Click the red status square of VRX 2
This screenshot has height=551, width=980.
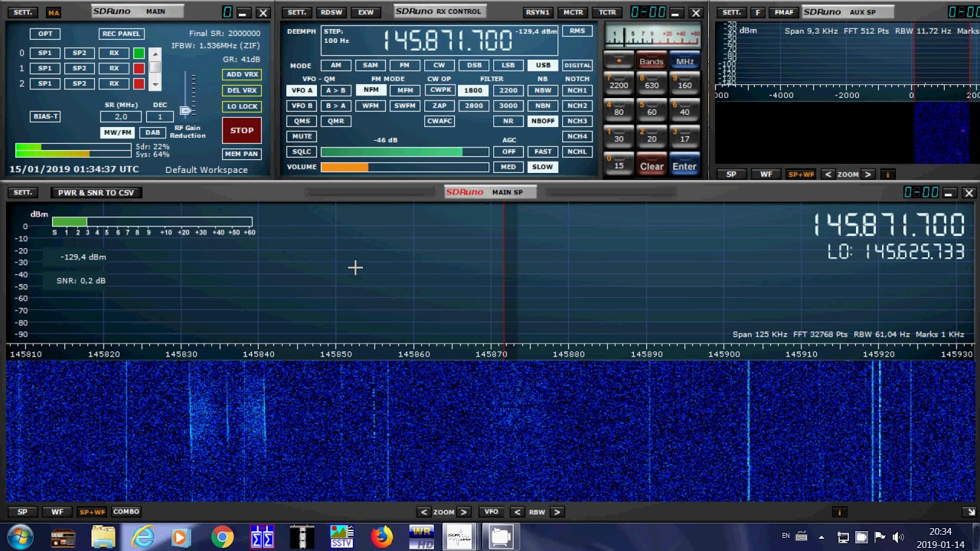point(139,83)
